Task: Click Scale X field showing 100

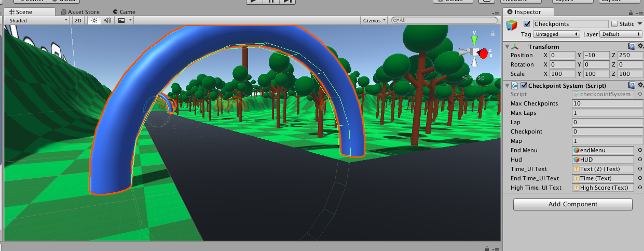Action: point(562,74)
